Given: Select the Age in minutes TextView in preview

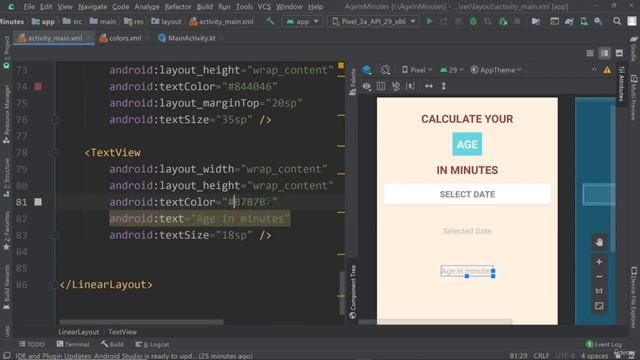Looking at the screenshot, I should (467, 271).
